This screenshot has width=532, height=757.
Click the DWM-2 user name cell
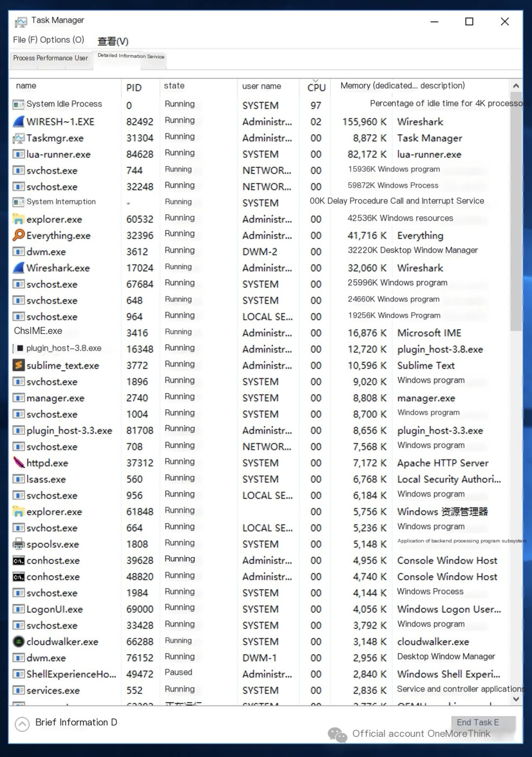(x=260, y=252)
